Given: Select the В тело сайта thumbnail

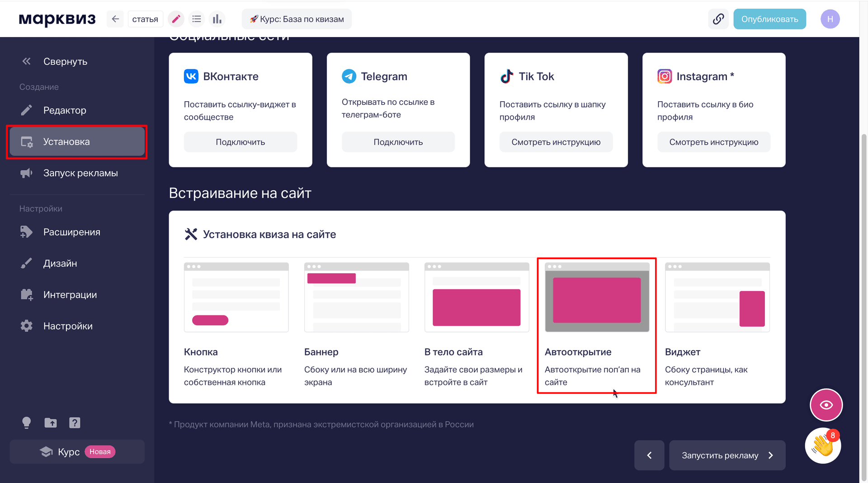Looking at the screenshot, I should 477,297.
